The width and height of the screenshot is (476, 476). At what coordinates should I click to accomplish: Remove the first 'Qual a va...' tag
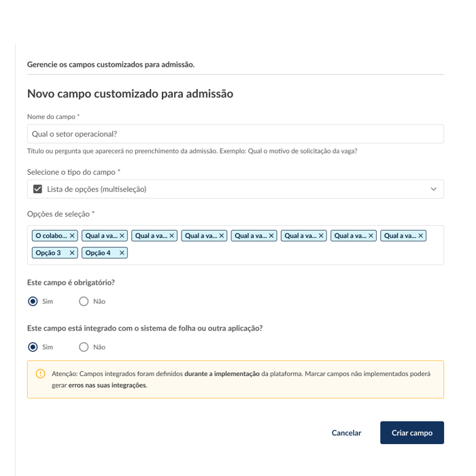[x=122, y=235]
